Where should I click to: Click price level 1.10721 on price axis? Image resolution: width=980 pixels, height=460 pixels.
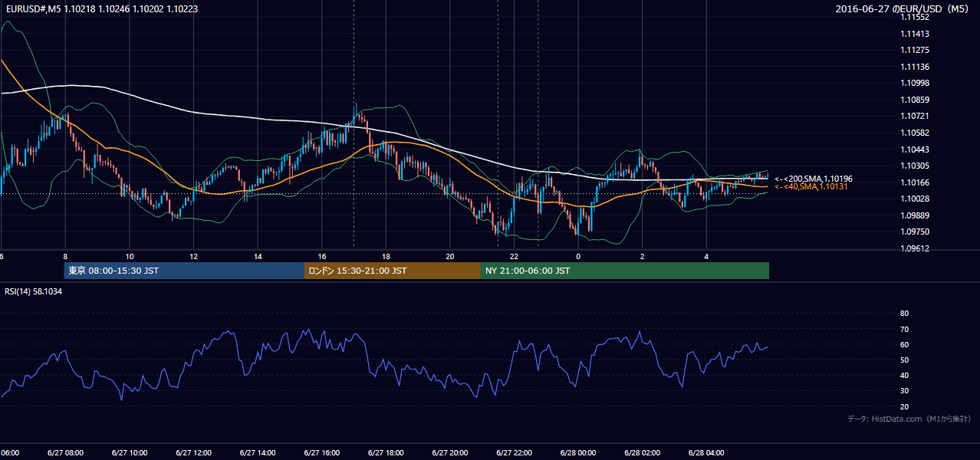915,116
